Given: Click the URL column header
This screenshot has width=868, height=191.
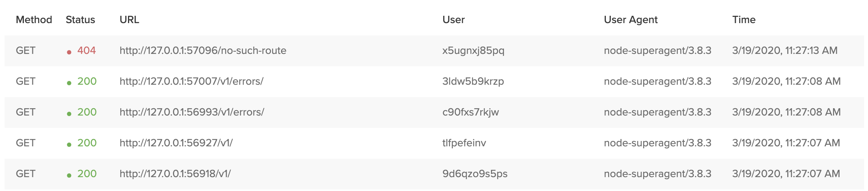Looking at the screenshot, I should coord(130,20).
